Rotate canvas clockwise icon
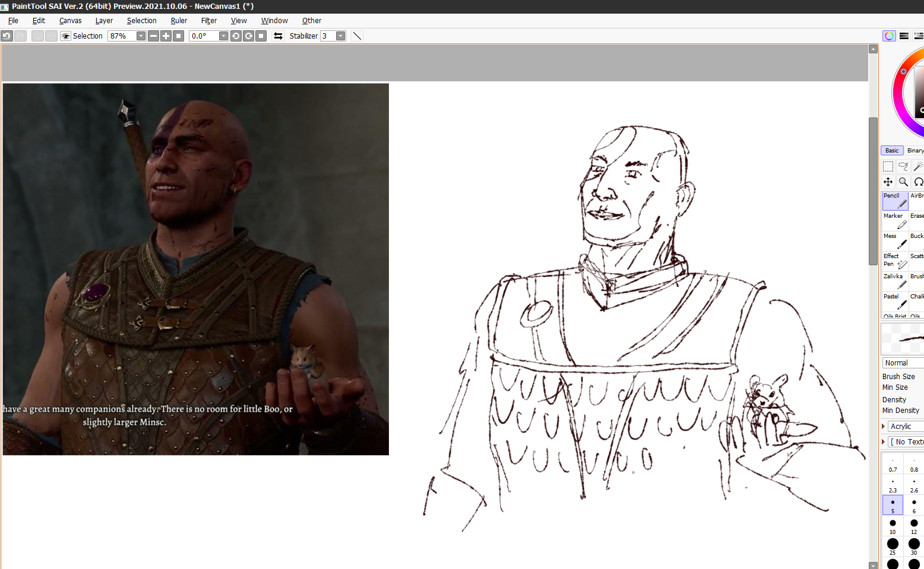 coord(248,36)
